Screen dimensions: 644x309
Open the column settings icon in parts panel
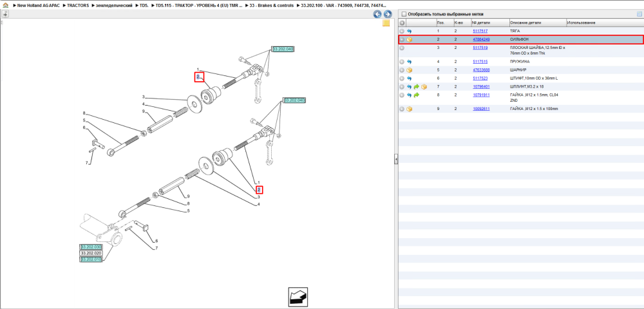639,14
